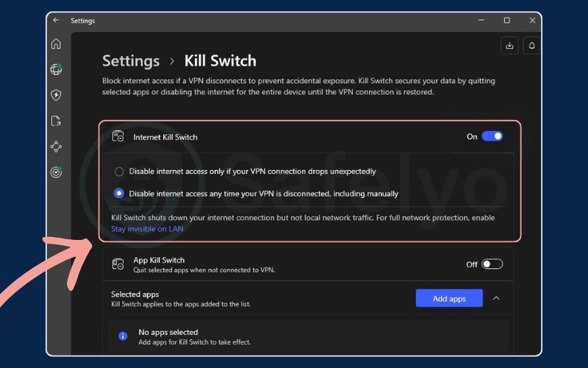Click the info icon beside No apps selected

123,336
